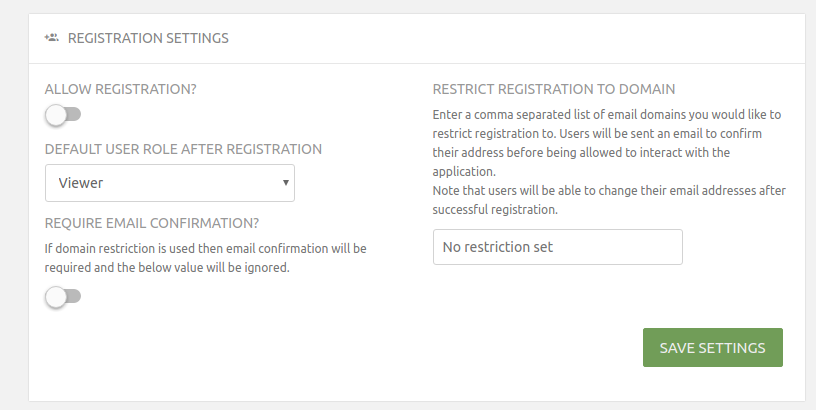Click the white knob of email confirmation switch
This screenshot has height=410, width=816.
tap(56, 297)
